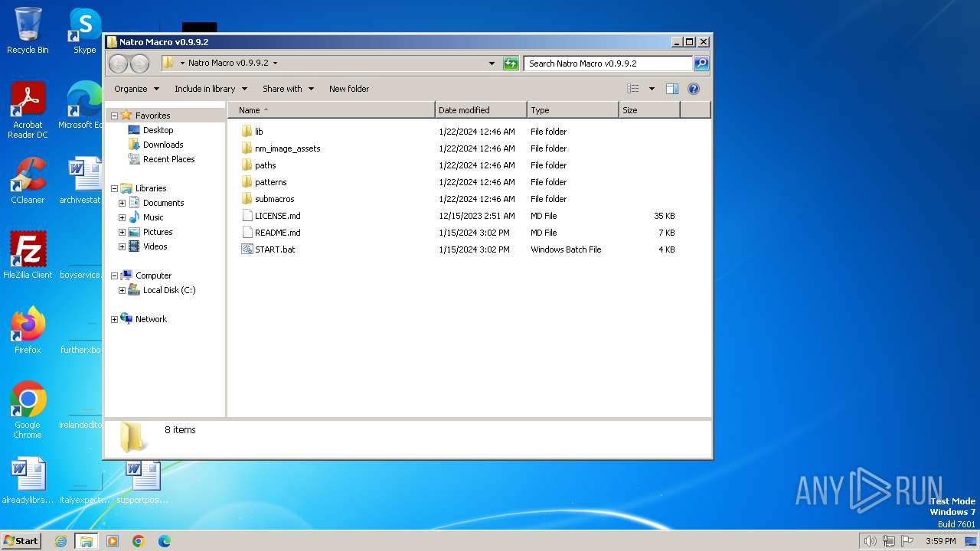Viewport: 980px width, 551px height.
Task: Click the Start button
Action: tap(21, 541)
